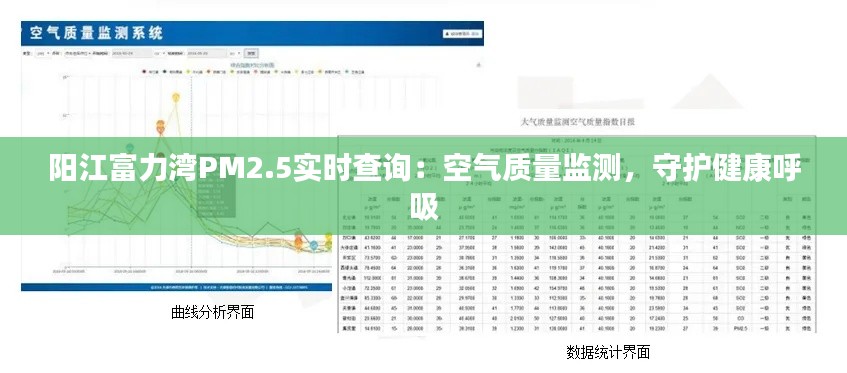Click the orange data marker near chart's right end

point(298,241)
